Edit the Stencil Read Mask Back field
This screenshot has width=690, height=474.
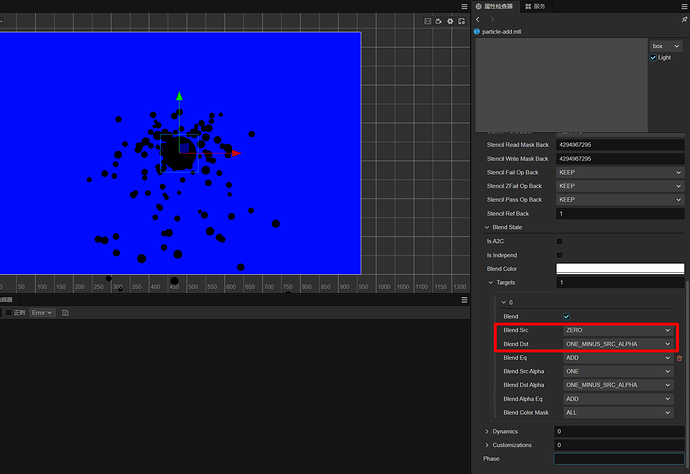(x=620, y=145)
